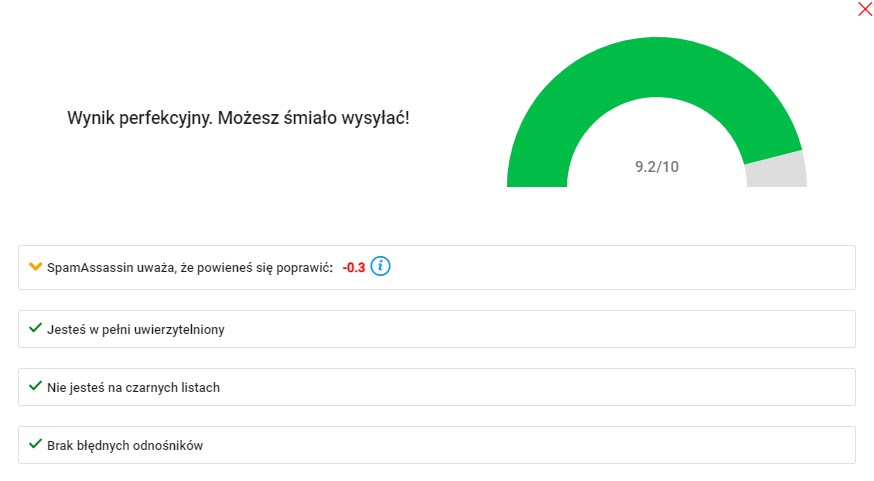Click the green checkmark for blacklists
Screen dimensions: 874x481
click(x=35, y=386)
